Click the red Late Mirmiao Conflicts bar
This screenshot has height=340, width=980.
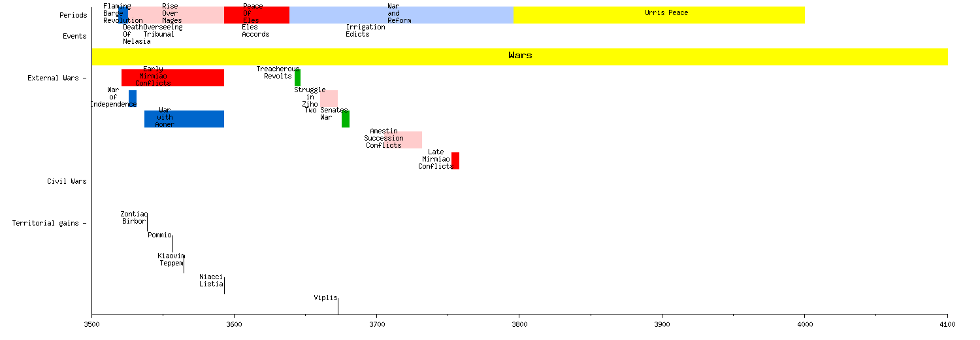[x=455, y=161]
